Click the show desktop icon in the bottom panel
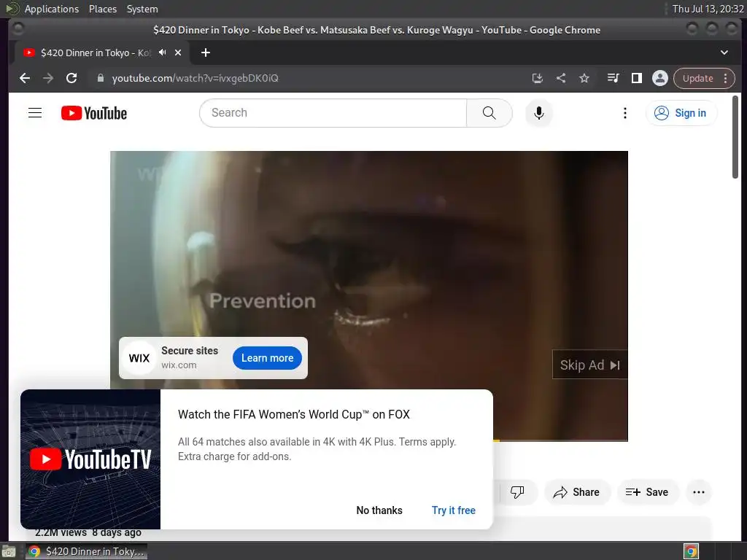 click(9, 551)
